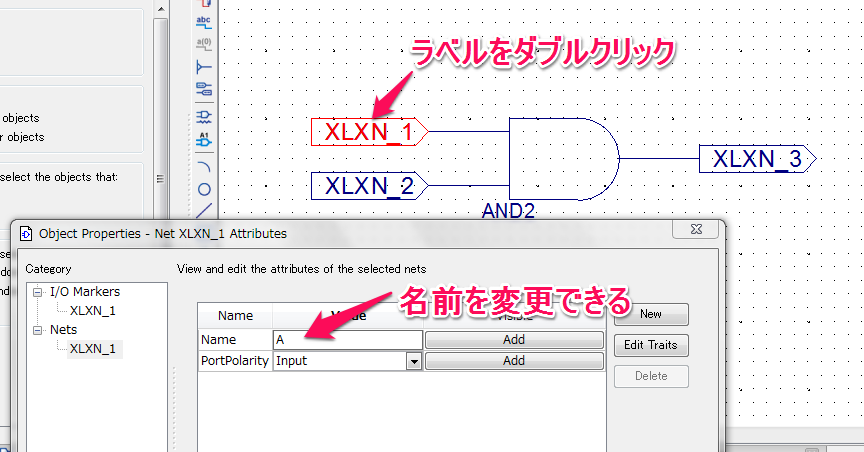
Task: Click the New attribute button
Action: pyautogui.click(x=650, y=314)
